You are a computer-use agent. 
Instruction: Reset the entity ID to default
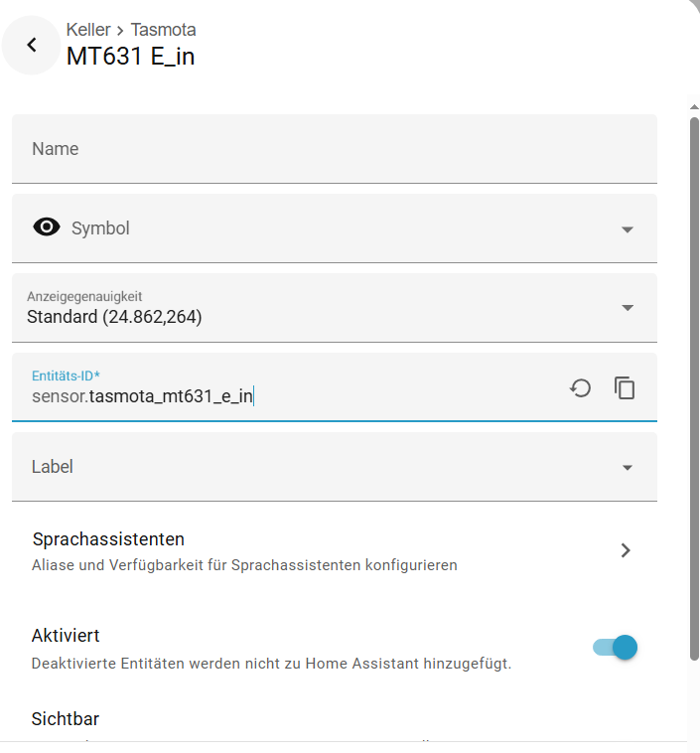click(x=581, y=387)
